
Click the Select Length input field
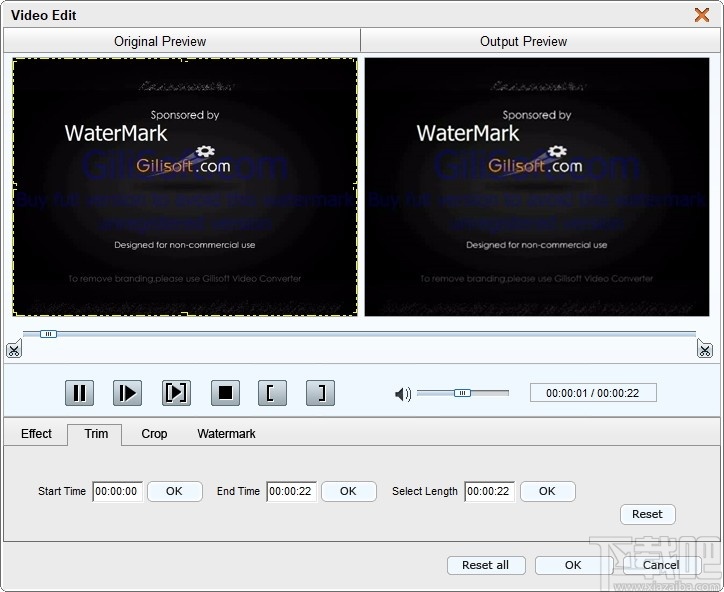pyautogui.click(x=489, y=491)
